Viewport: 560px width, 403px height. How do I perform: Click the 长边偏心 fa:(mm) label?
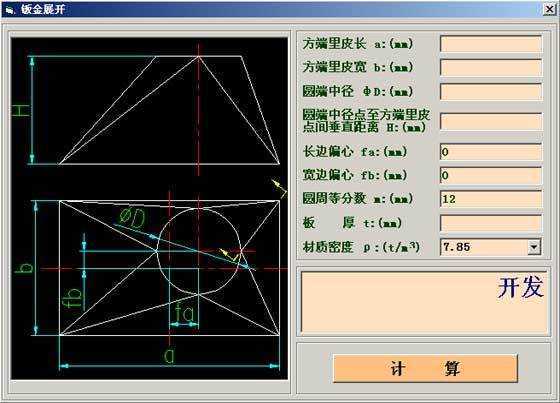pos(355,152)
